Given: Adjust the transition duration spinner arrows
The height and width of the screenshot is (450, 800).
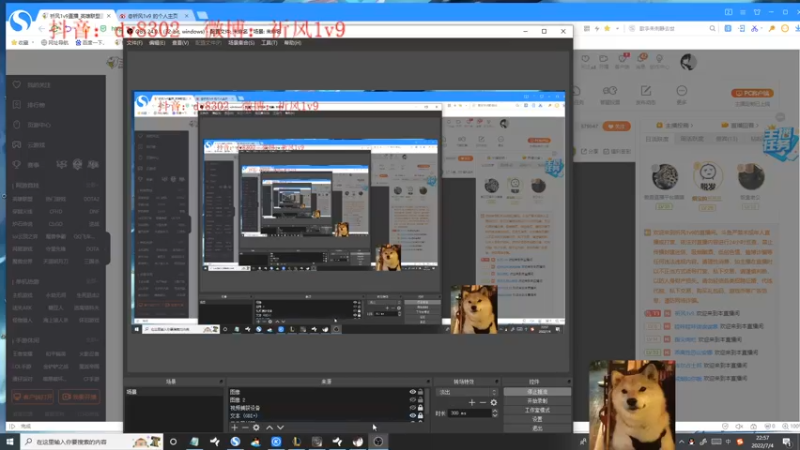Looking at the screenshot, I should tap(494, 413).
